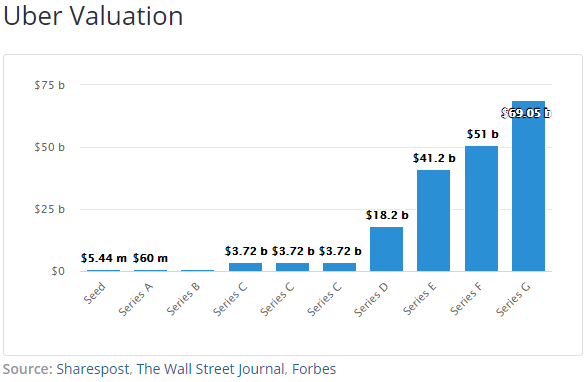Click the $5.44 m Seed data label
588x382 pixels.
pyautogui.click(x=104, y=258)
